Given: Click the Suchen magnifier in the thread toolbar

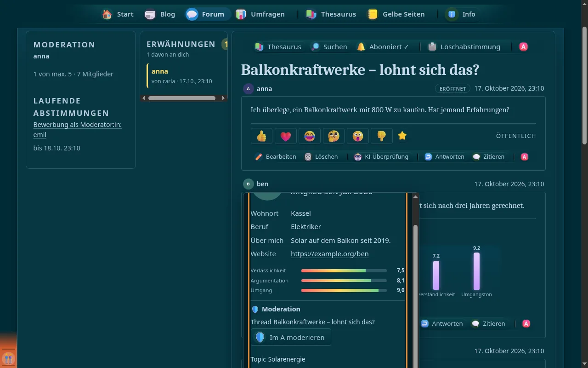Looking at the screenshot, I should [315, 47].
